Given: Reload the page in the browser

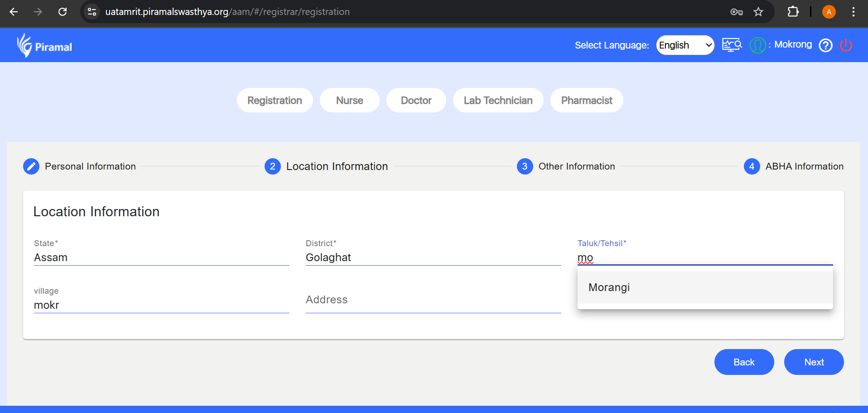Looking at the screenshot, I should [x=63, y=12].
